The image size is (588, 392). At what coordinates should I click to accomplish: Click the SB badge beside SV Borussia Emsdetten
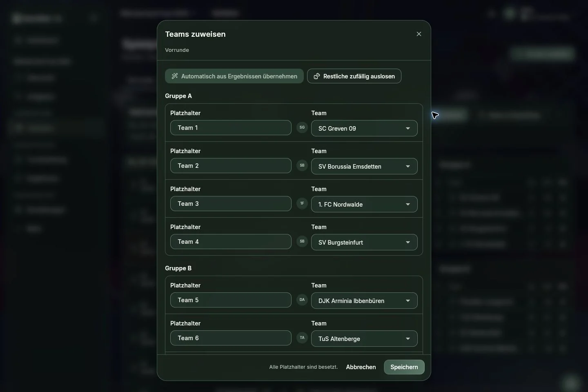pyautogui.click(x=302, y=165)
